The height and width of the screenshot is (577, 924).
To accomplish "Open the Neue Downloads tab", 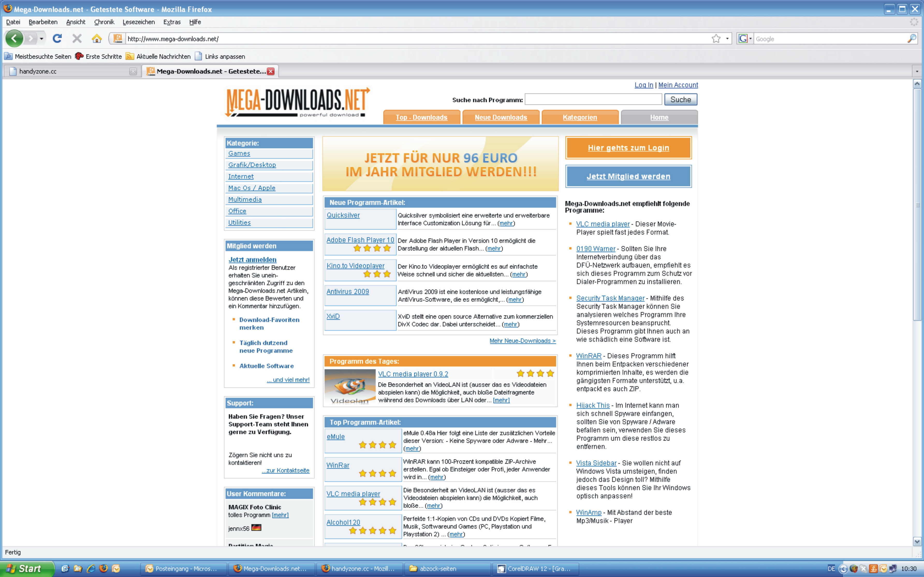I will (501, 117).
